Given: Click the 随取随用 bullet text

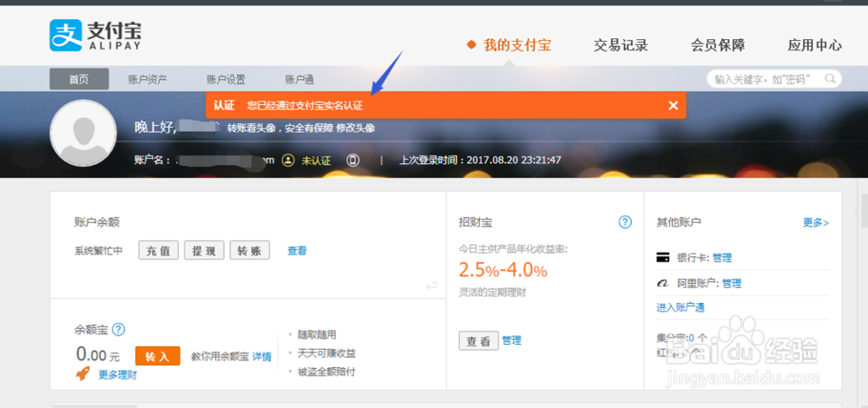Looking at the screenshot, I should 317,335.
